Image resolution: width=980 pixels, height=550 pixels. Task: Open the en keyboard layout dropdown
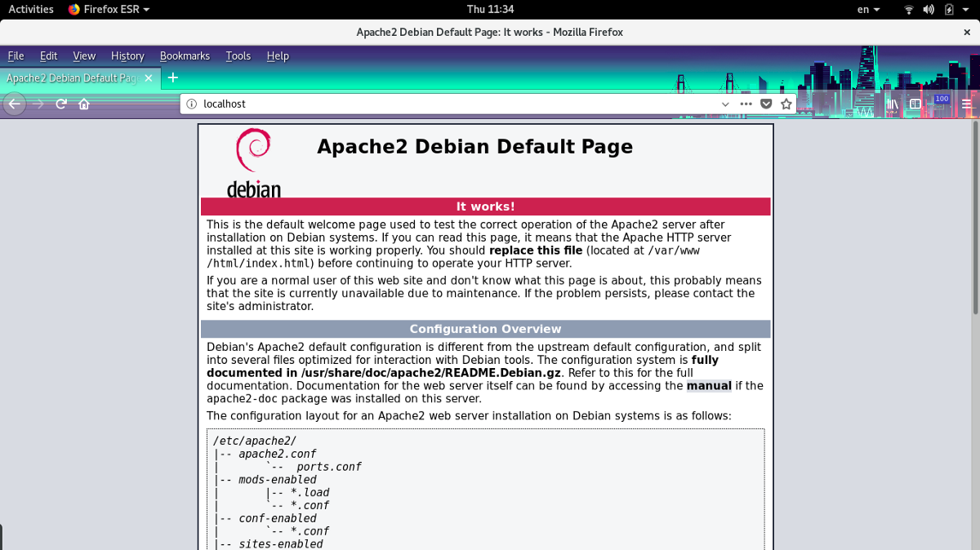(868, 9)
